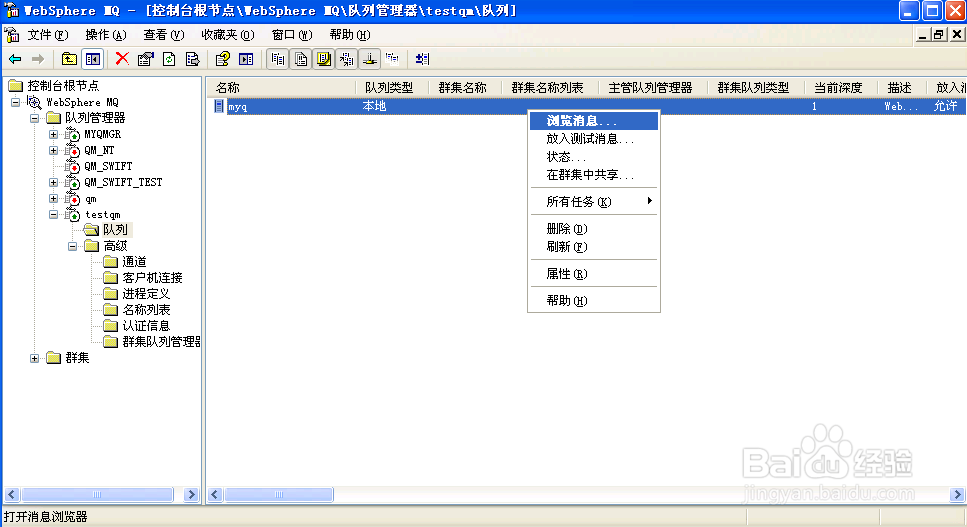Open the Properties toolbar icon
967x527 pixels.
(x=146, y=59)
